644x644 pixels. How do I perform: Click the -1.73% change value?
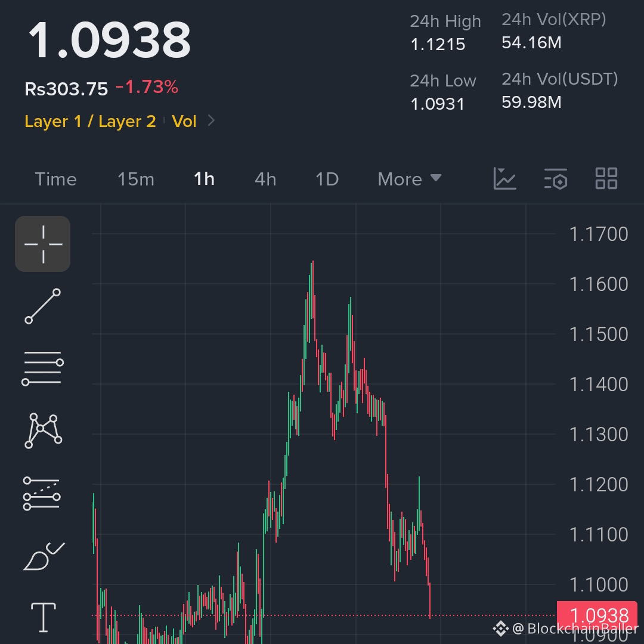pos(147,87)
